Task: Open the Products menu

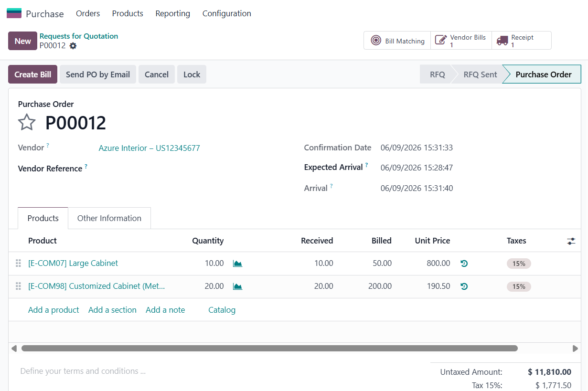Action: point(128,13)
